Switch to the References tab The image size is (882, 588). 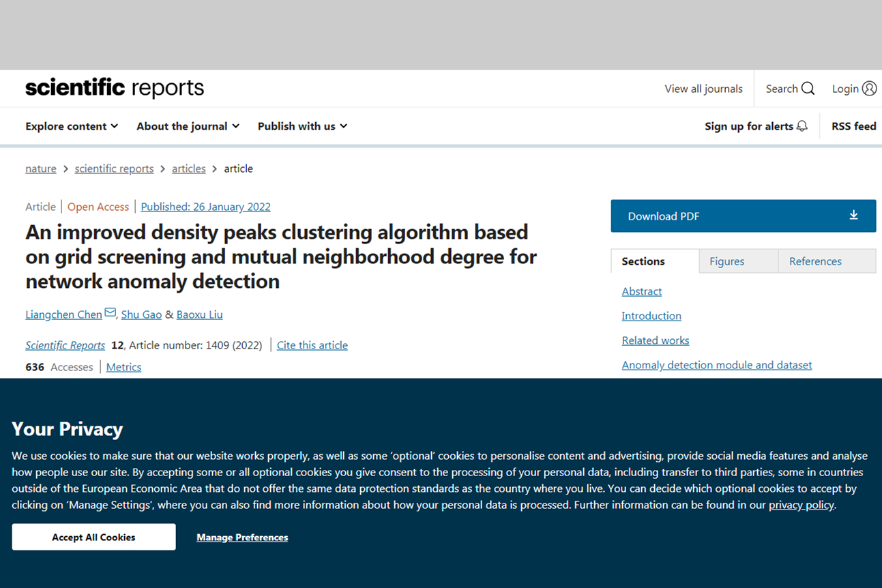(815, 261)
